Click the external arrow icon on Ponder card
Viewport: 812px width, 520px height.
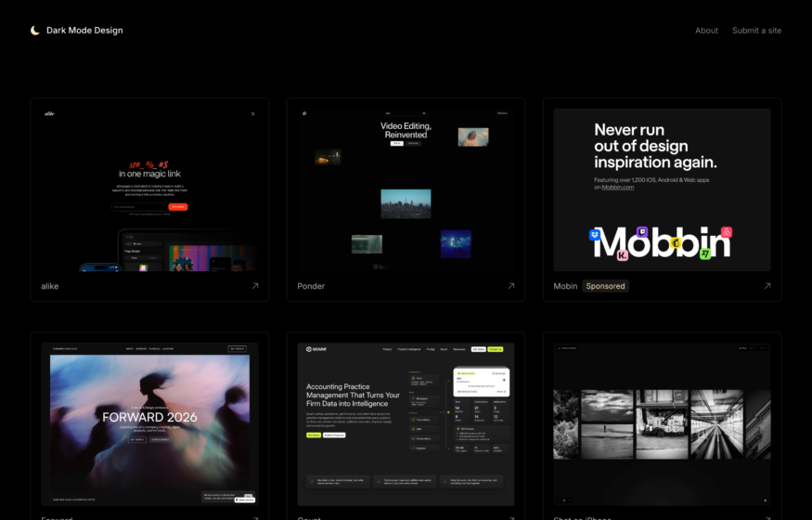tap(511, 286)
